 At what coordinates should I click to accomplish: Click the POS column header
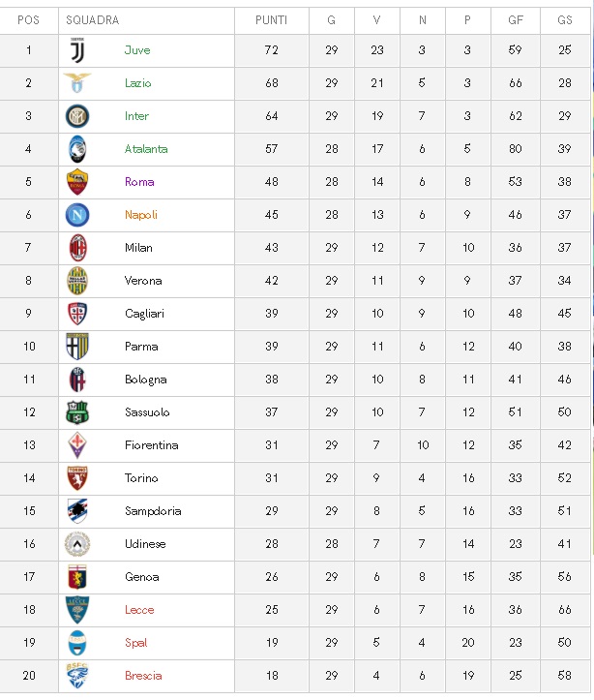[29, 20]
